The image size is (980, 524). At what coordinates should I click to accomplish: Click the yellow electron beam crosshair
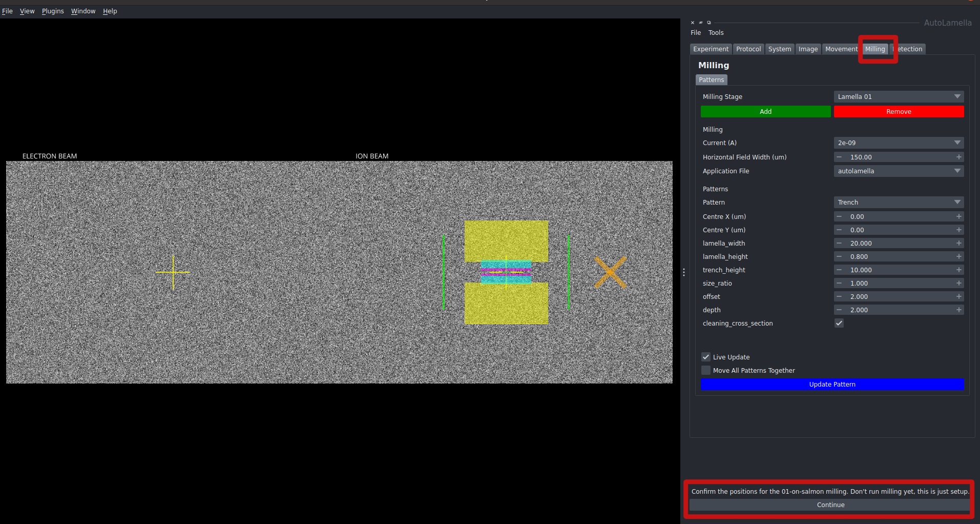pos(173,272)
